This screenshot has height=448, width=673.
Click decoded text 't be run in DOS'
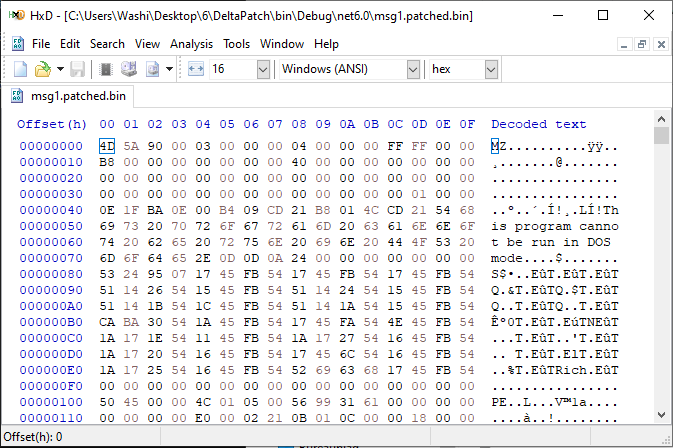[x=551, y=242]
